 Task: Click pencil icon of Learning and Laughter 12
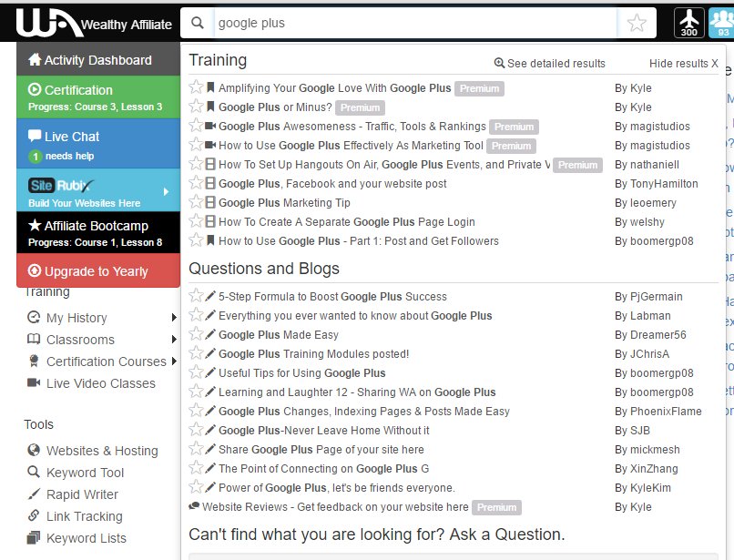210,392
